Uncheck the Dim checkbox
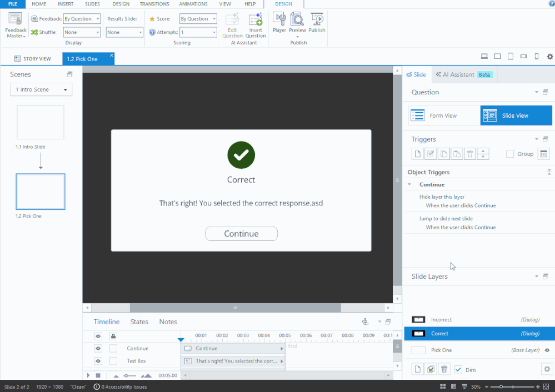Screen dimensions: 555x392 [x=458, y=370]
